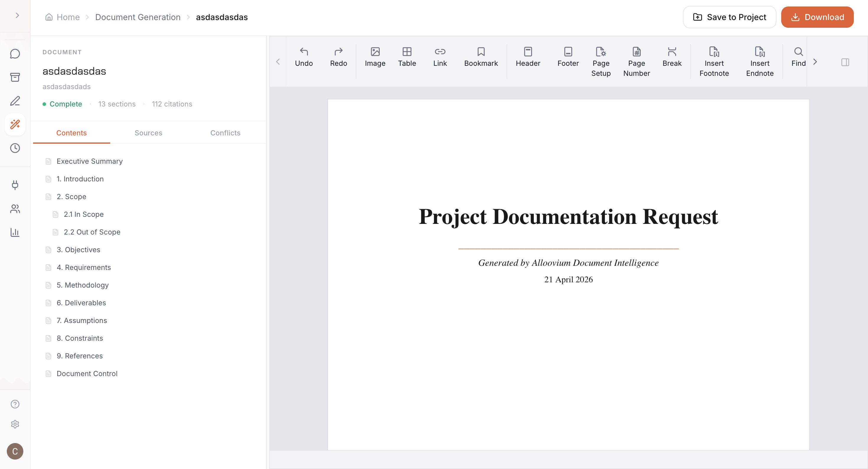The height and width of the screenshot is (469, 868).
Task: Insert an Image from the toolbar
Action: point(375,57)
